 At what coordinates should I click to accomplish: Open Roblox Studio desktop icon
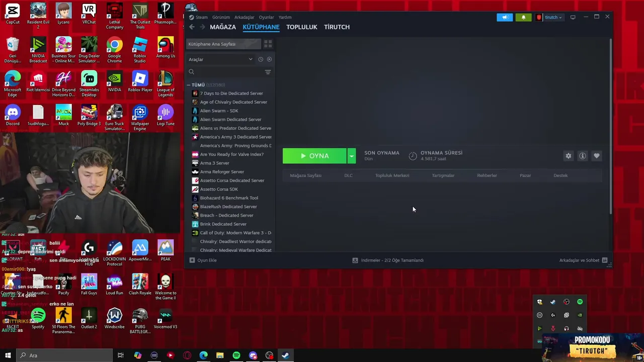[140, 50]
